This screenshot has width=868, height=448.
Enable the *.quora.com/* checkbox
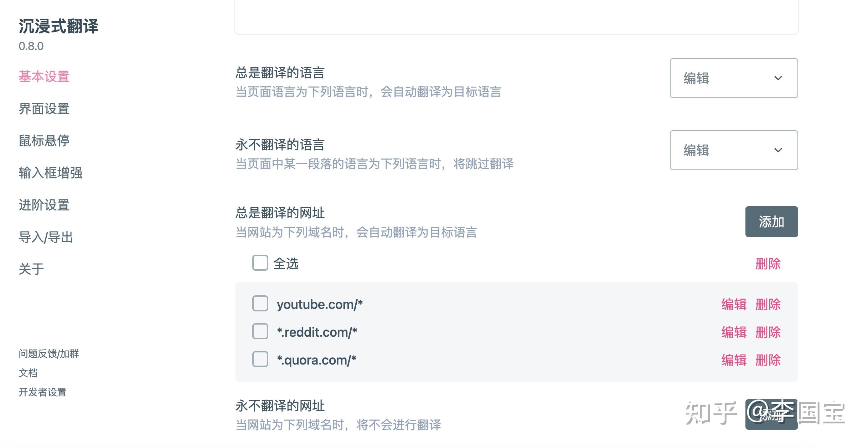pyautogui.click(x=260, y=359)
